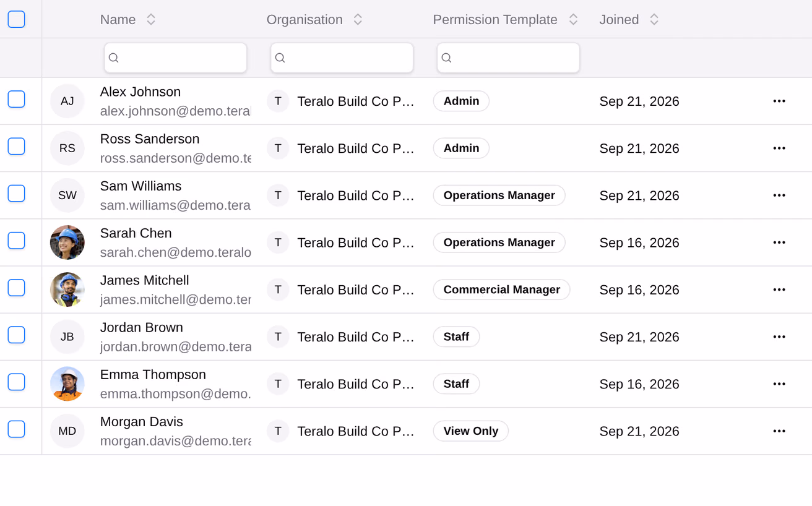Image resolution: width=812 pixels, height=506 pixels.
Task: Focus the Name search filter field
Action: point(176,58)
